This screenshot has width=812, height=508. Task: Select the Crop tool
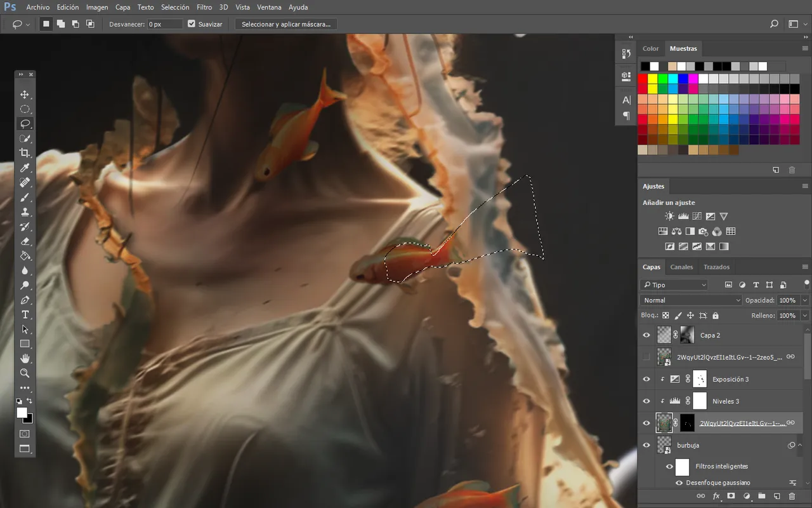[x=25, y=153]
